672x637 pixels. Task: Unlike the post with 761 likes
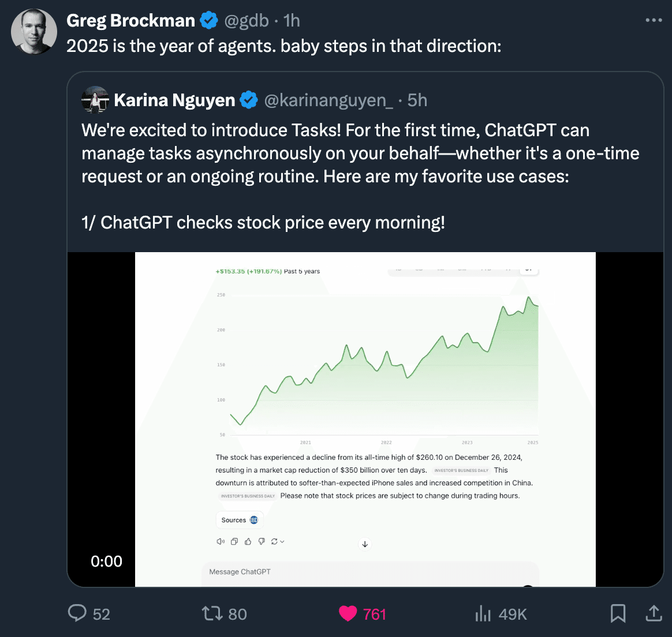(348, 613)
